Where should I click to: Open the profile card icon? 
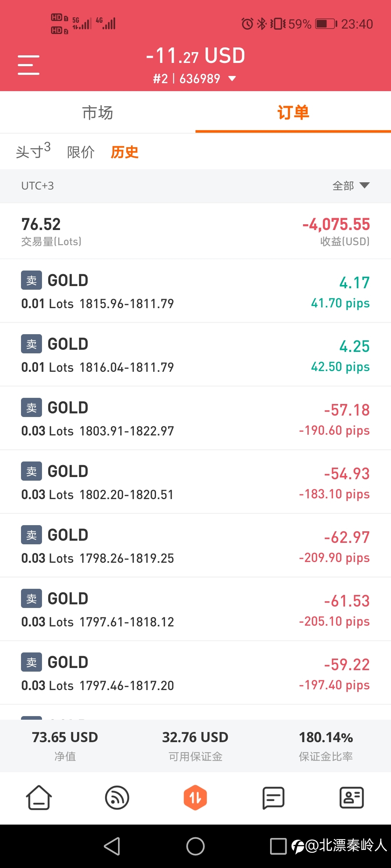tap(352, 797)
